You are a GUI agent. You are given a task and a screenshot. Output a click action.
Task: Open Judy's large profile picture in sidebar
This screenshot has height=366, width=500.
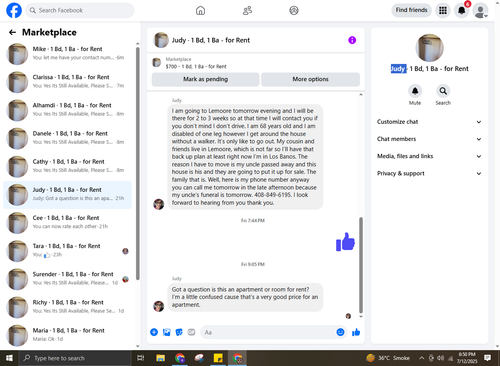pyautogui.click(x=430, y=48)
